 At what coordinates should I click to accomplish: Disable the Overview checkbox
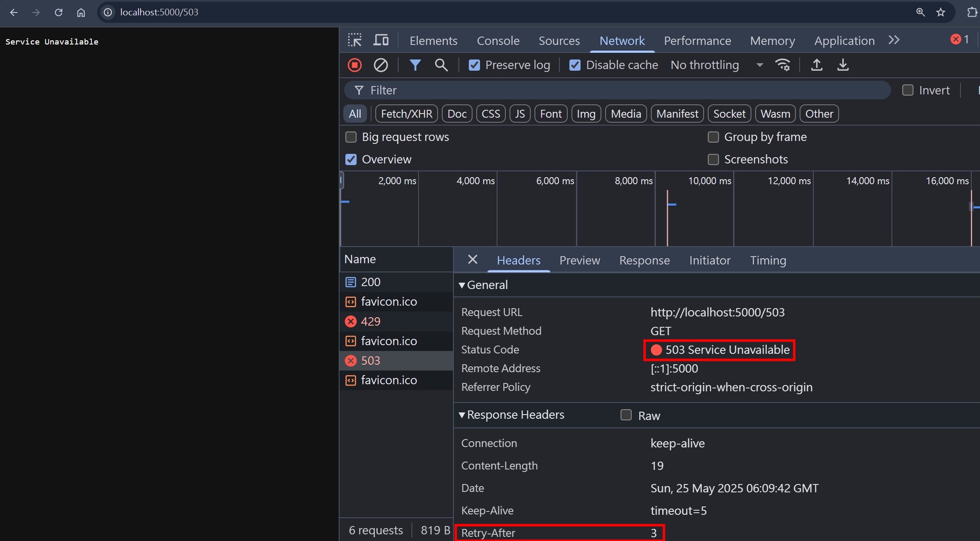(x=351, y=159)
